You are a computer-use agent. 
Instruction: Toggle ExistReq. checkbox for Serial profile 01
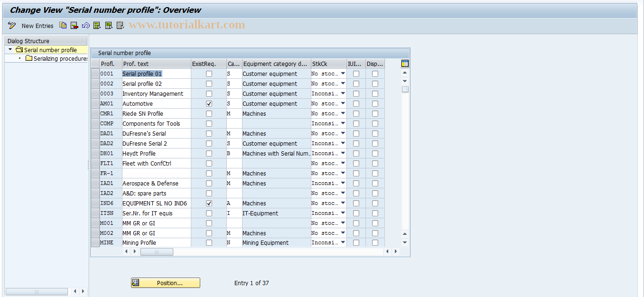tap(209, 74)
